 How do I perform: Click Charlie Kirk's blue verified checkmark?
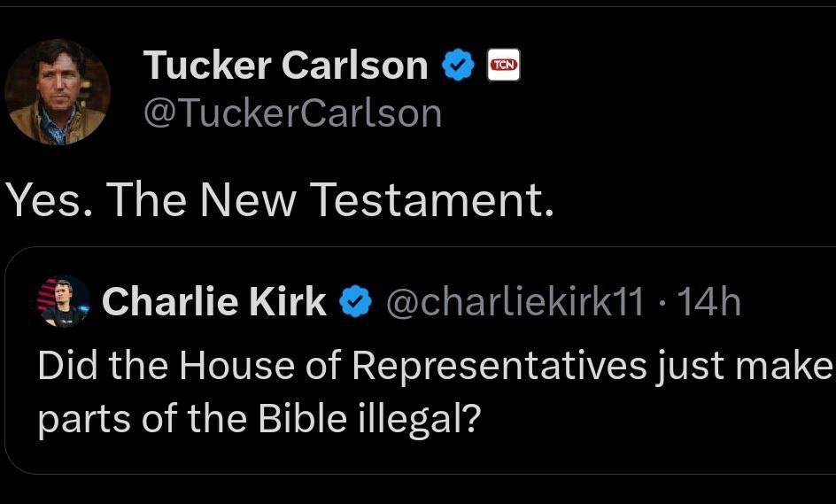[356, 302]
